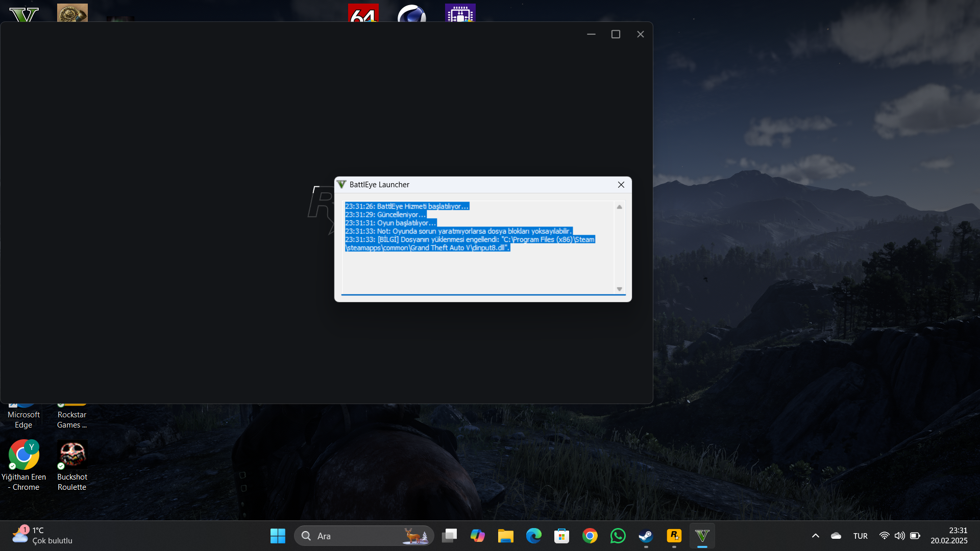
Task: Open Microsoft Store taskbar icon
Action: pyautogui.click(x=561, y=536)
